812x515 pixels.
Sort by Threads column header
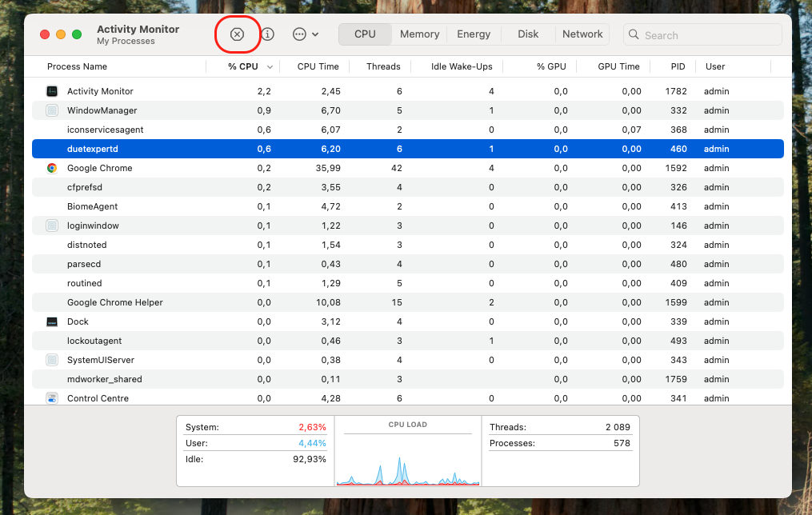click(383, 66)
